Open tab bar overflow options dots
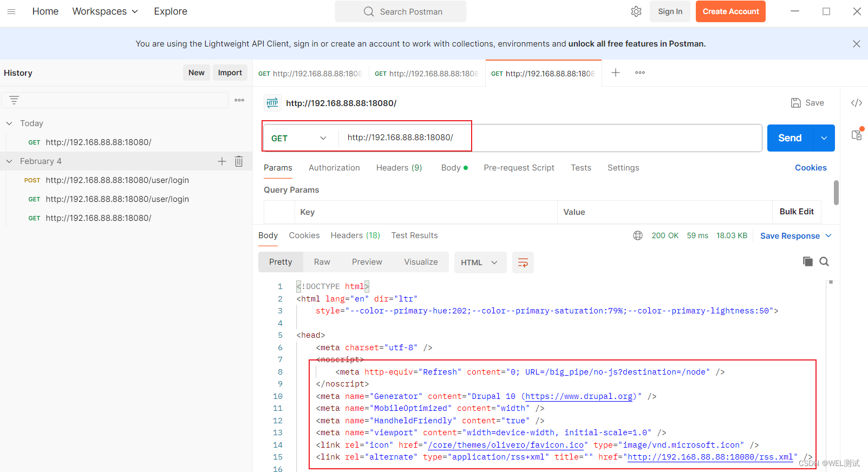This screenshot has width=868, height=472. pos(640,73)
